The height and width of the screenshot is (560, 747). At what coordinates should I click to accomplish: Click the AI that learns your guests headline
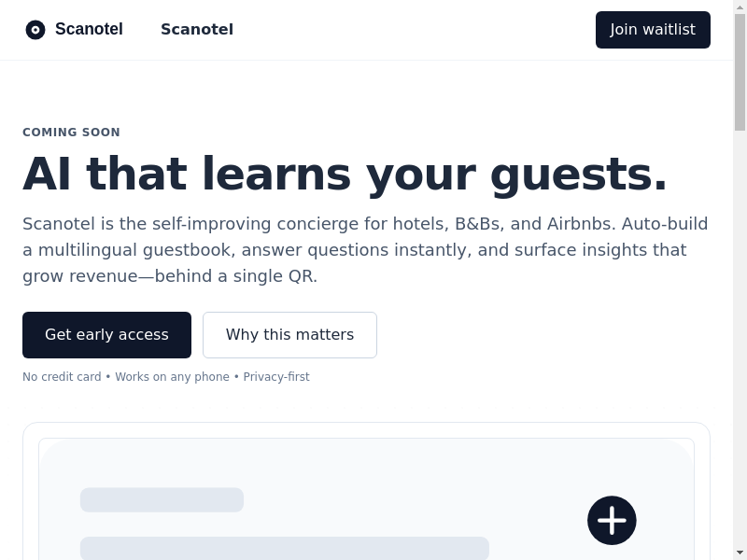click(345, 175)
